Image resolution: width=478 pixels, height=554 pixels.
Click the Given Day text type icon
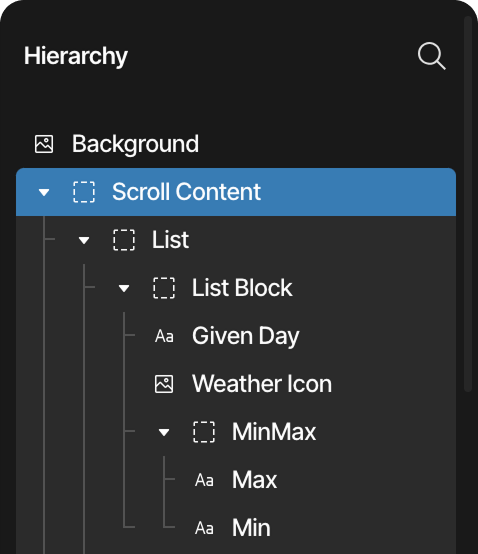pyautogui.click(x=164, y=336)
